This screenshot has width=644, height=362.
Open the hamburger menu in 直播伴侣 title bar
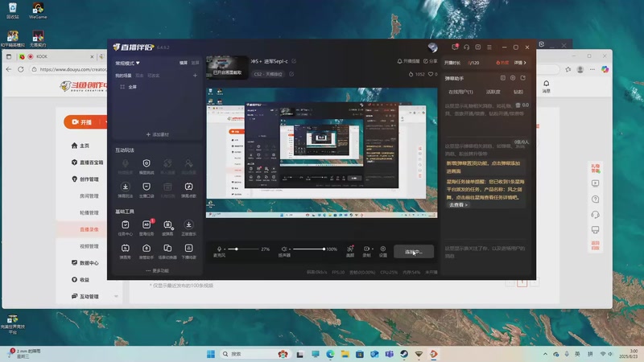(x=489, y=47)
